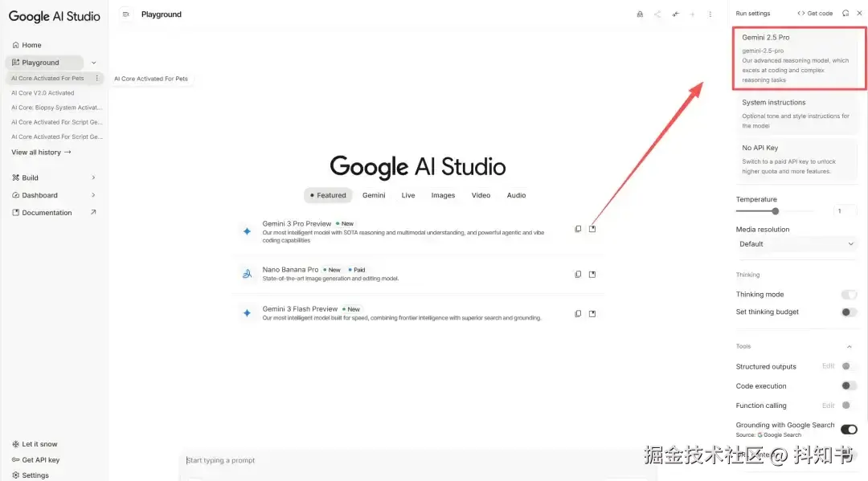Click the Nano Banana Pro banana icon

click(x=247, y=274)
